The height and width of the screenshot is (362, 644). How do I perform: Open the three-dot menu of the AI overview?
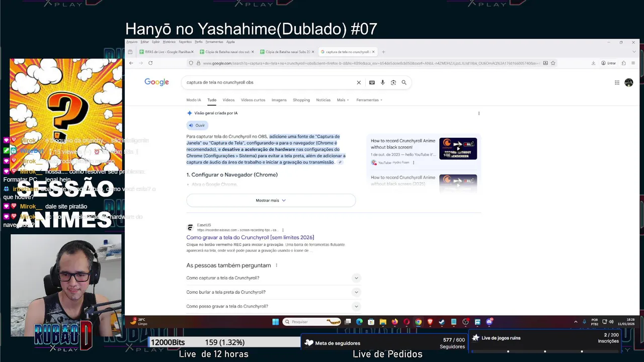point(478,113)
